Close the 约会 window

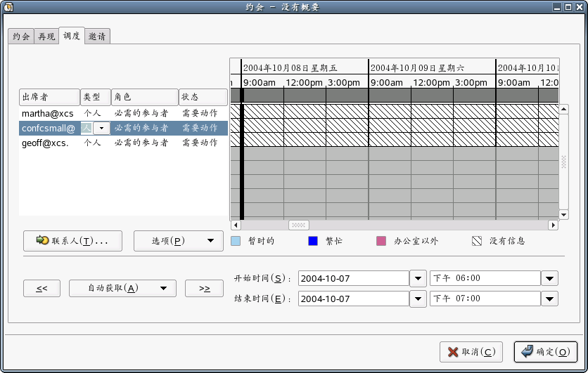click(x=580, y=7)
